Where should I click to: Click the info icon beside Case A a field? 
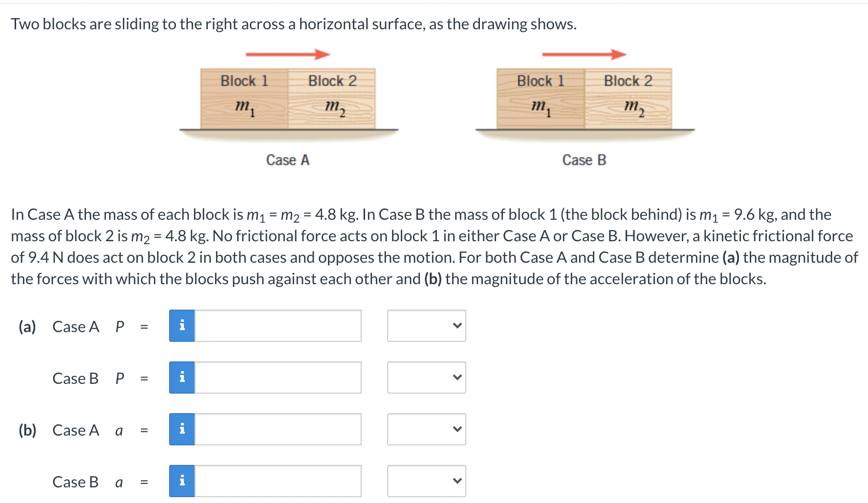click(x=181, y=430)
